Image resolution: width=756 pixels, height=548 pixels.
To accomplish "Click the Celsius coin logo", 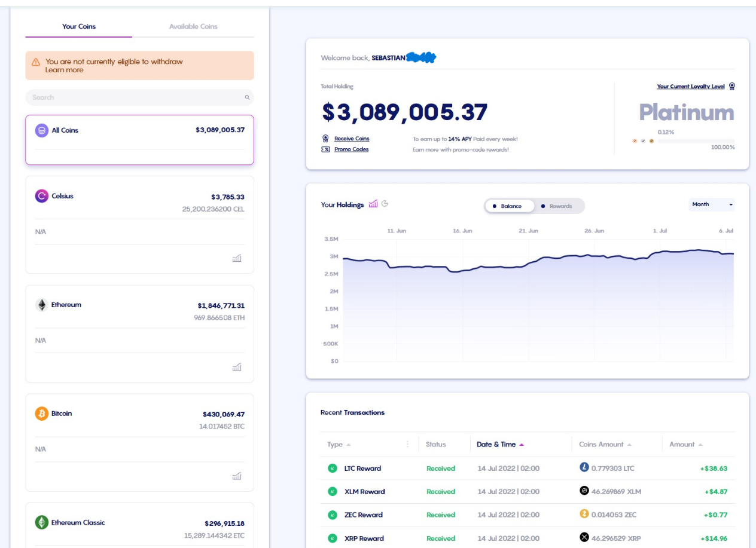I will (42, 196).
